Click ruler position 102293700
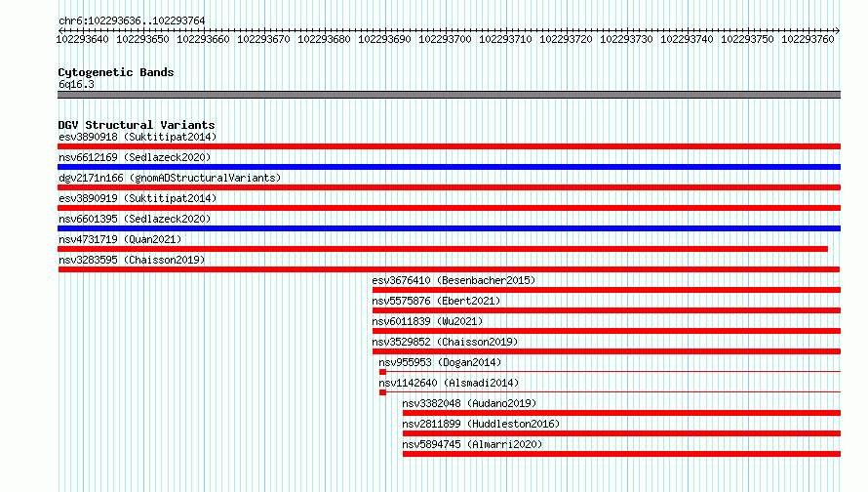Screen dimensions: 868x492 coord(445,39)
